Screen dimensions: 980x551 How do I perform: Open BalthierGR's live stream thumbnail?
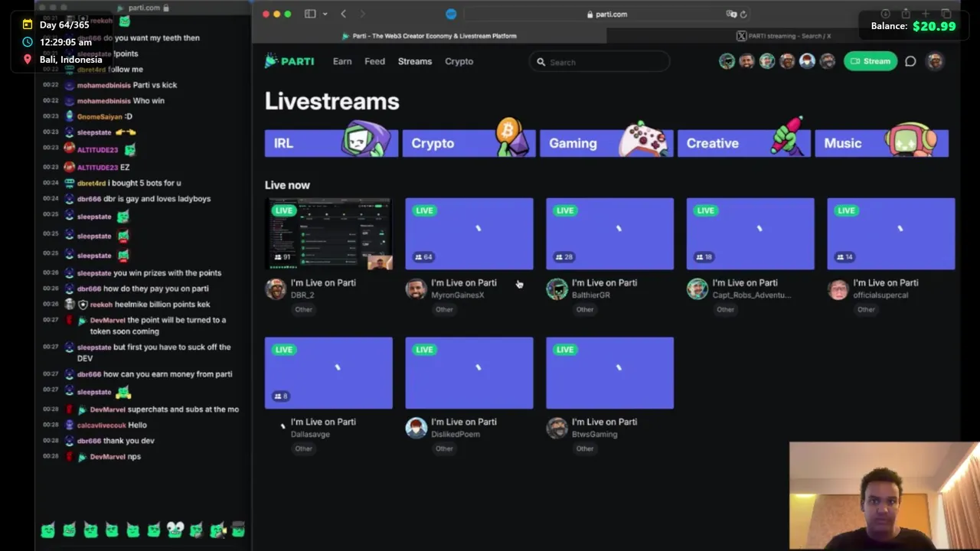click(610, 233)
